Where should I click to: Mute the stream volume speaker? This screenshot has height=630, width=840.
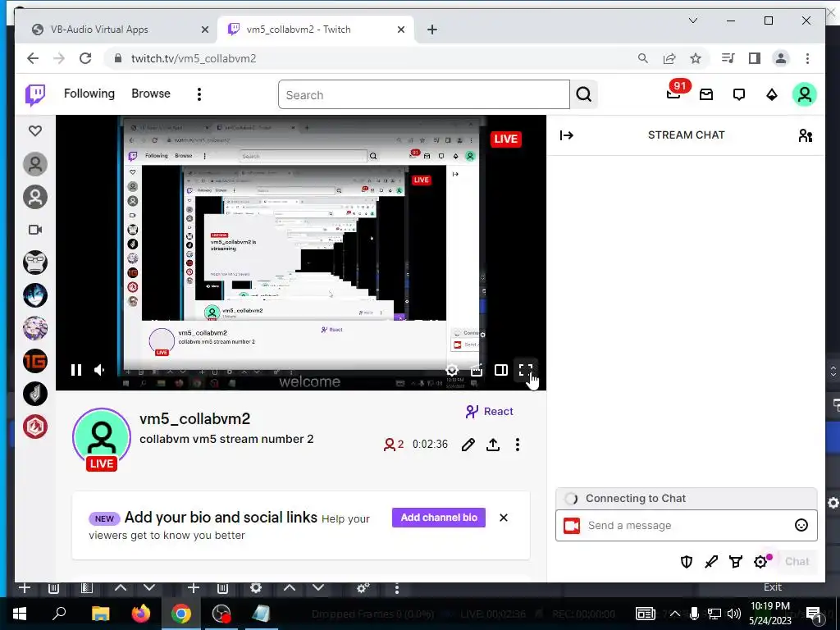pyautogui.click(x=99, y=370)
